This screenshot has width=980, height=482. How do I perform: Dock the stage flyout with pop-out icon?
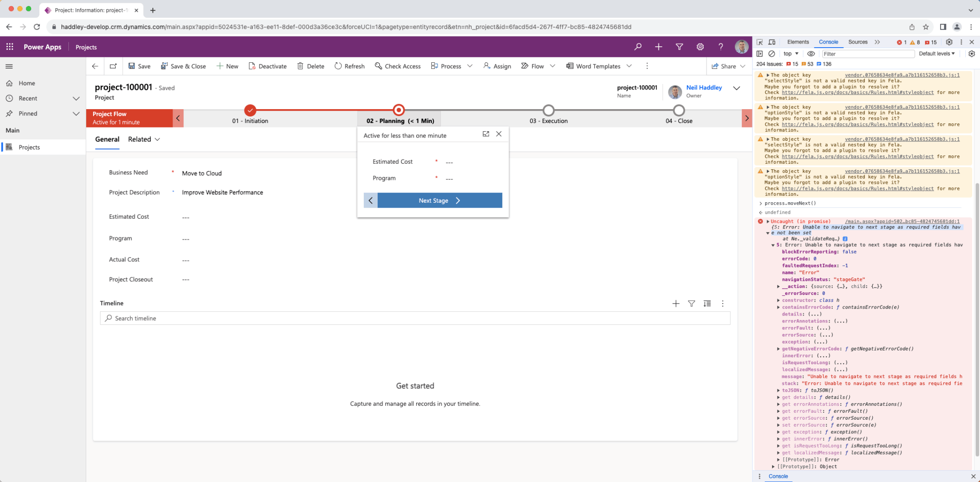pos(486,134)
